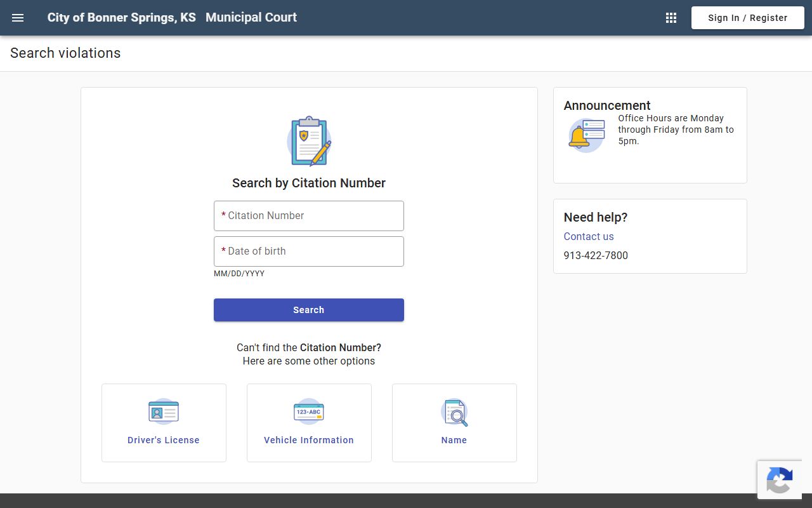Screen dimensions: 812x508
Task: Click the City of Bonner Springs, KS title
Action: click(x=122, y=18)
